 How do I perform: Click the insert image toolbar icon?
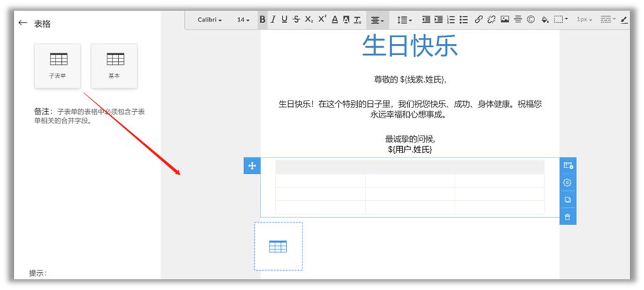point(505,20)
